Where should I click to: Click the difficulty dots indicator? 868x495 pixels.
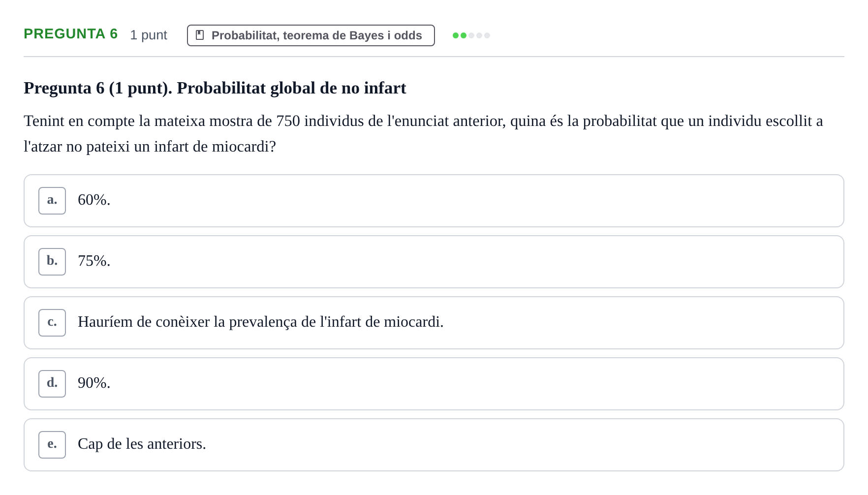tap(471, 35)
